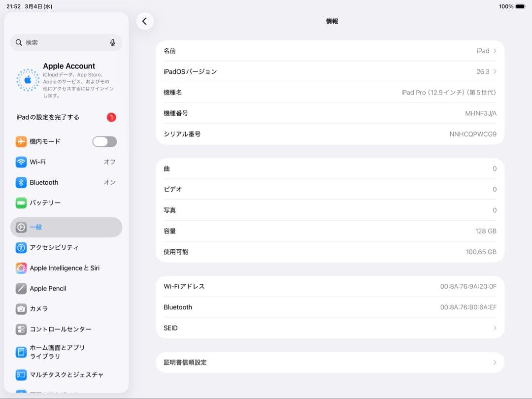Tap the red notification badge
Image resolution: width=532 pixels, height=399 pixels.
click(x=111, y=117)
